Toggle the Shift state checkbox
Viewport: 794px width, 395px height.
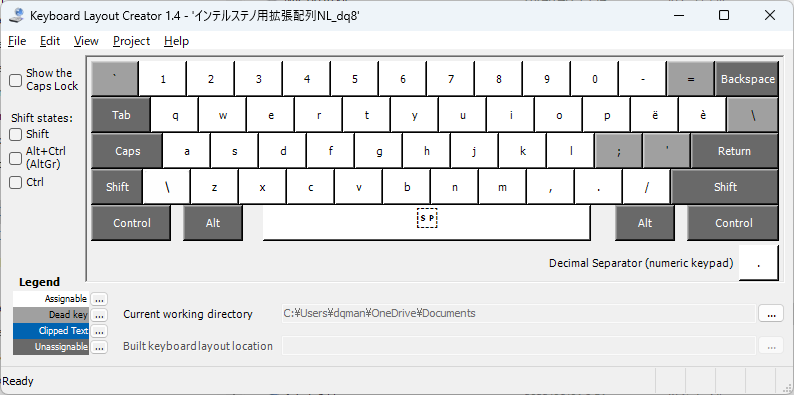[x=16, y=134]
